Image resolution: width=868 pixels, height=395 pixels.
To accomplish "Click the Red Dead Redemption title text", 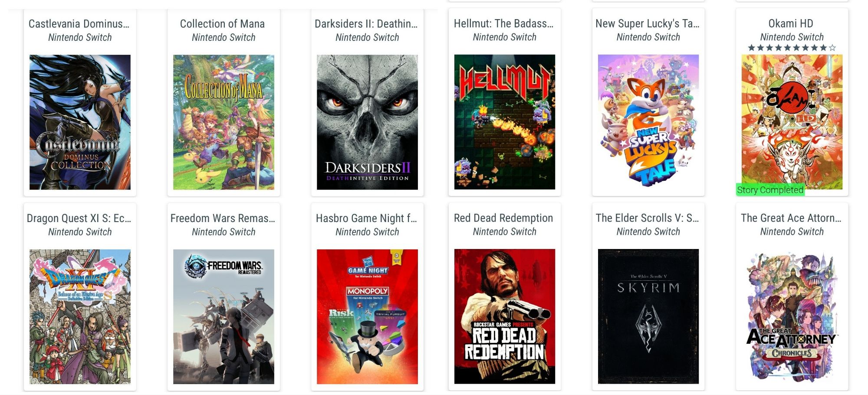I will (x=503, y=218).
